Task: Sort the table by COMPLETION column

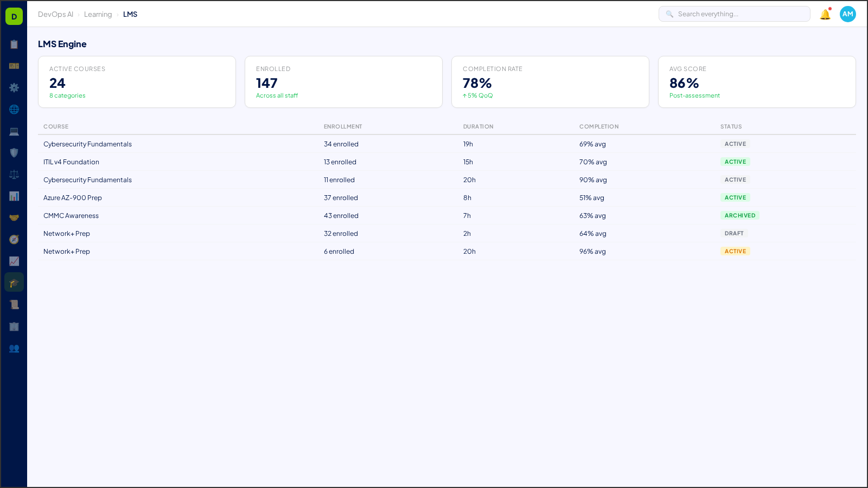Action: pyautogui.click(x=599, y=126)
